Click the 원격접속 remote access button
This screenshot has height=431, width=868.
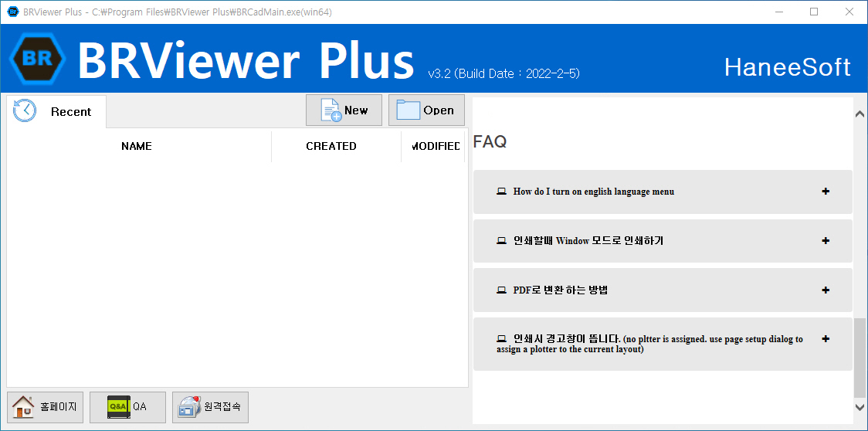tap(210, 407)
